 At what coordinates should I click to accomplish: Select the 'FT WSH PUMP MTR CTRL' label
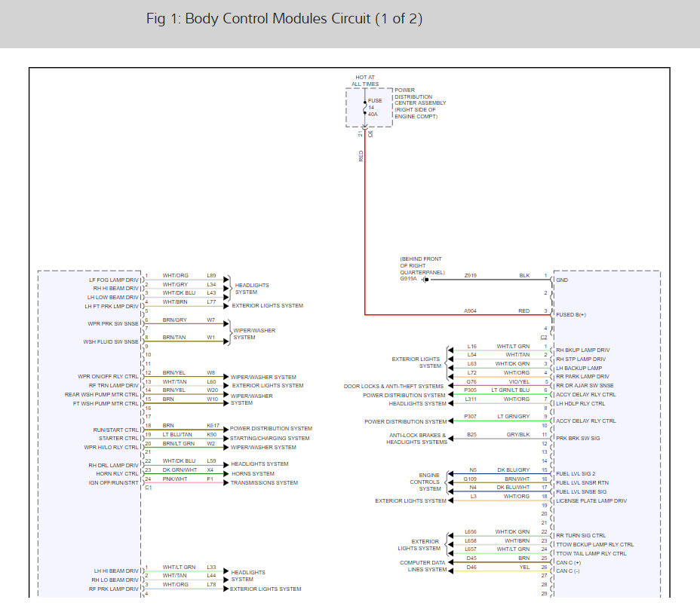click(106, 404)
